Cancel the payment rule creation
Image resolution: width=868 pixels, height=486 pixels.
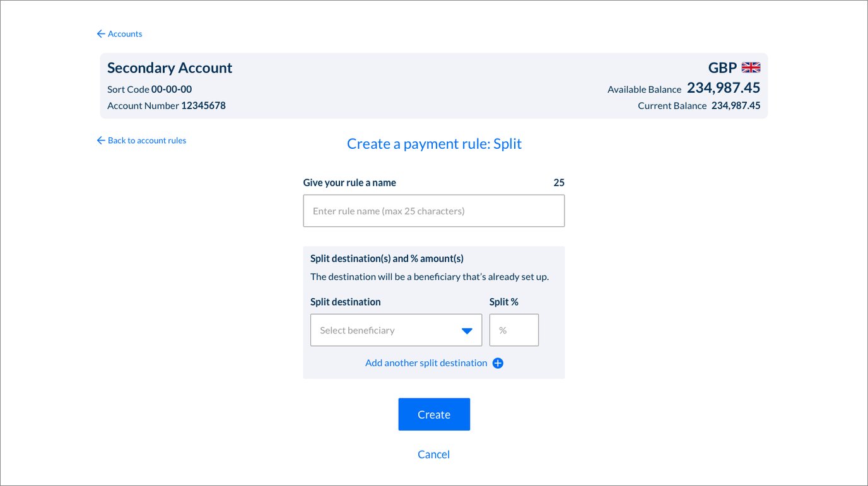(x=433, y=454)
